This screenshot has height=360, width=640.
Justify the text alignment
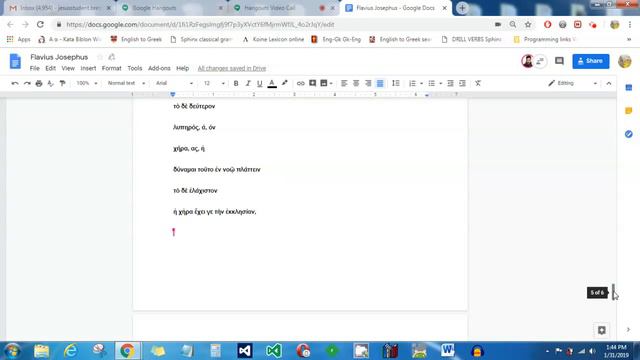(380, 83)
